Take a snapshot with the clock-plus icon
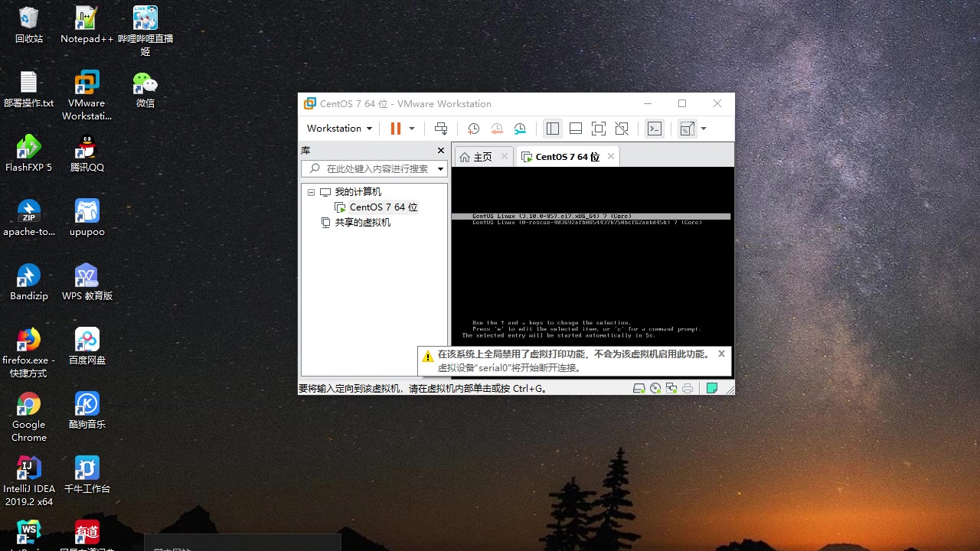 click(473, 129)
